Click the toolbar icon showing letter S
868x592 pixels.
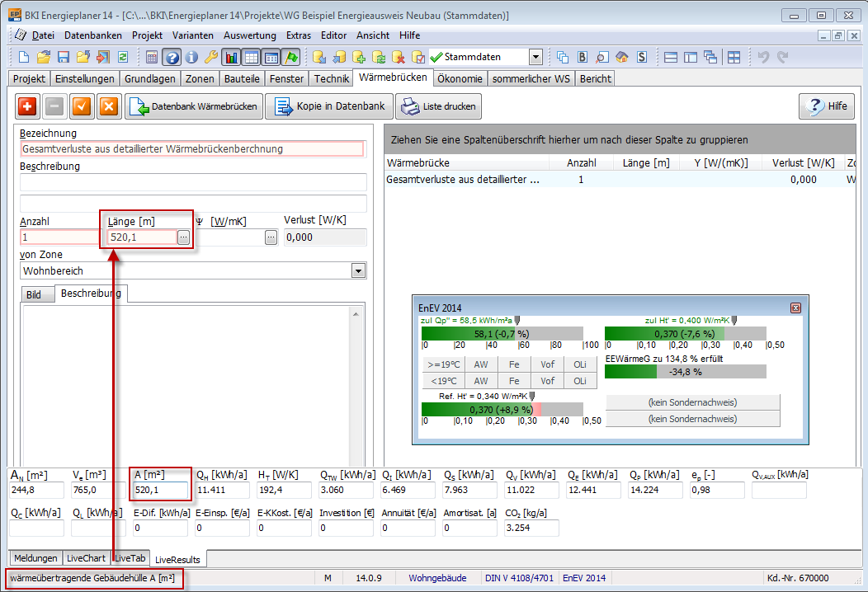click(x=642, y=57)
